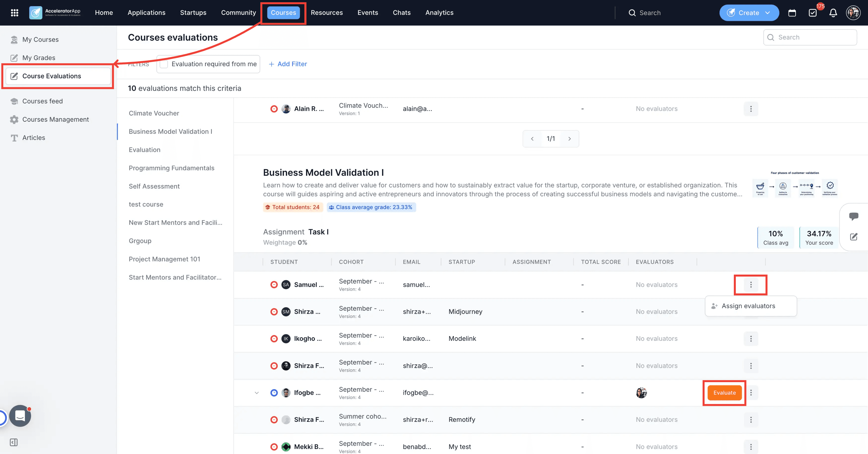Select Programming Fundamentals in course list

(x=172, y=168)
